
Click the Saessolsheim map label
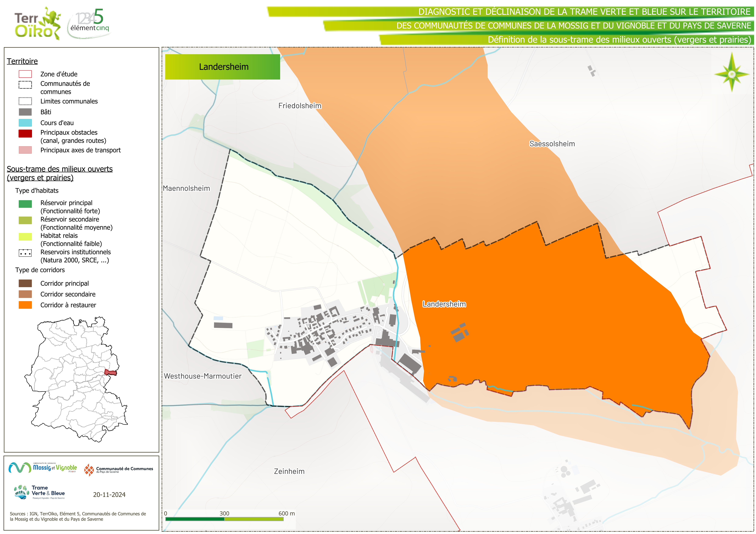click(552, 144)
